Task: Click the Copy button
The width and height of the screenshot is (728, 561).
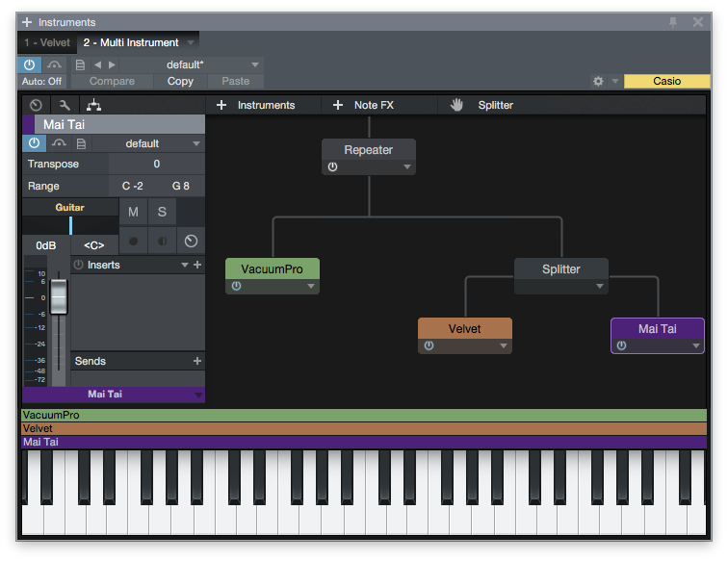Action: pyautogui.click(x=180, y=82)
